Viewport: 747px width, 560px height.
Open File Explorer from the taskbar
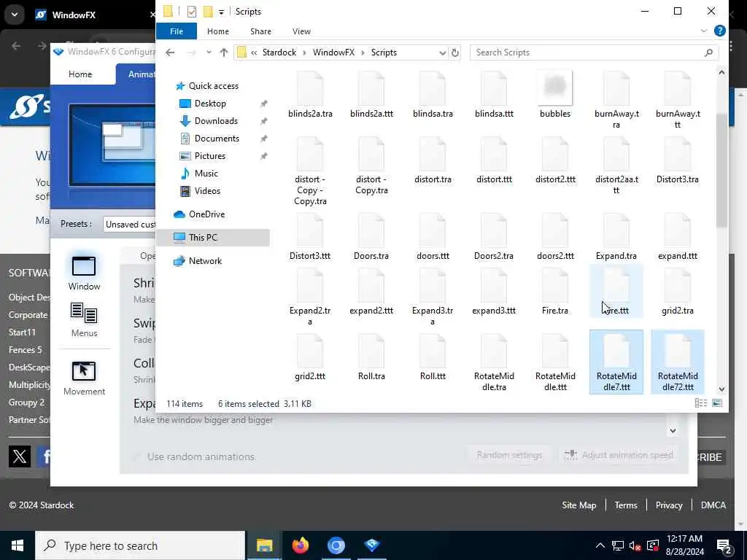[264, 545]
